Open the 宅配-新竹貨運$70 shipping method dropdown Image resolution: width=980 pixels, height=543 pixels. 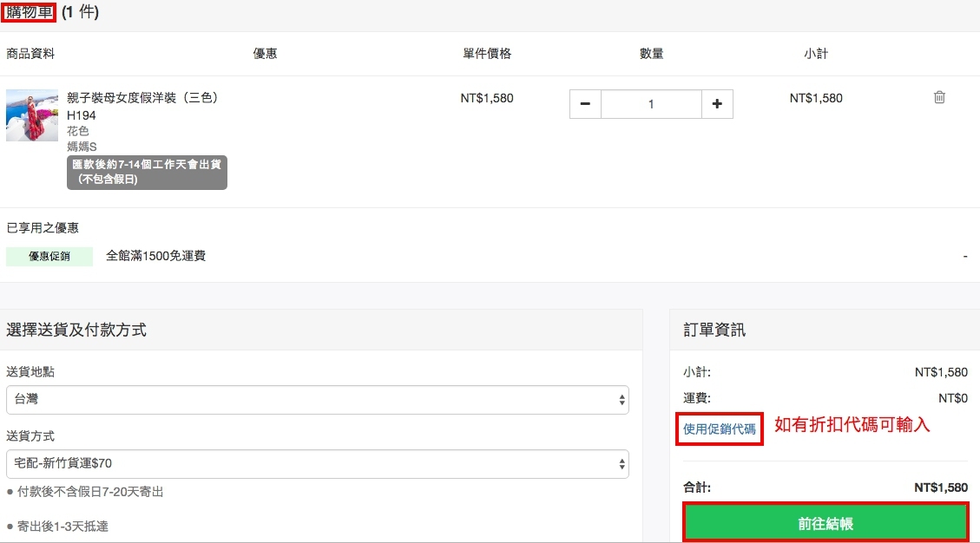318,464
